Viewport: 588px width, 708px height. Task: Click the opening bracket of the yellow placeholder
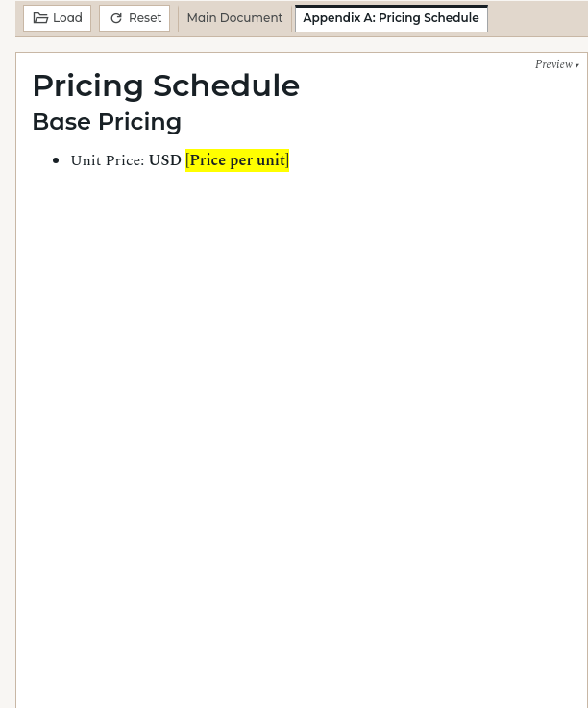(x=188, y=160)
